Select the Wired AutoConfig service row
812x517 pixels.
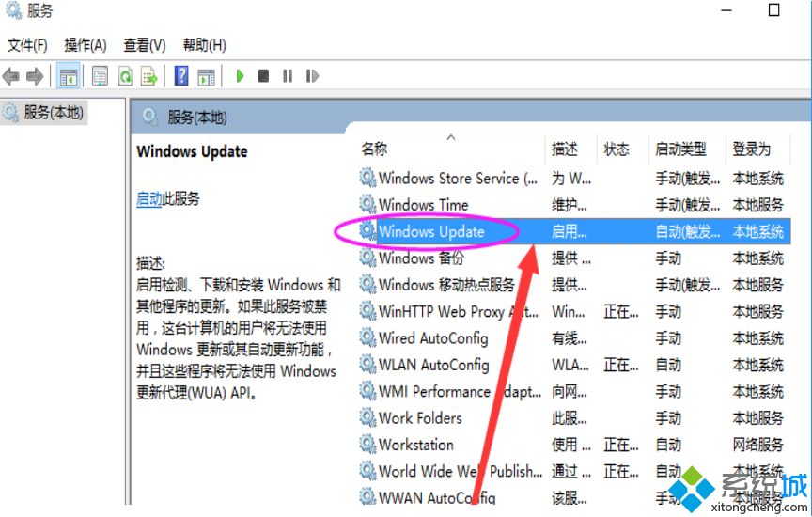574,338
